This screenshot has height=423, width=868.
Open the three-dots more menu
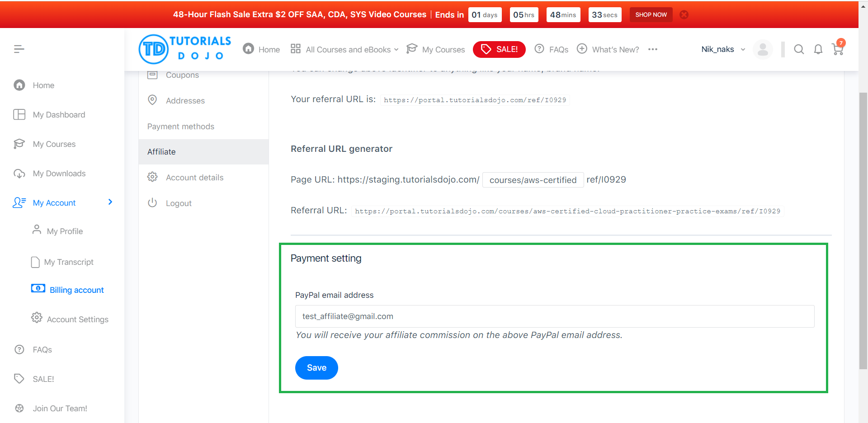click(652, 49)
